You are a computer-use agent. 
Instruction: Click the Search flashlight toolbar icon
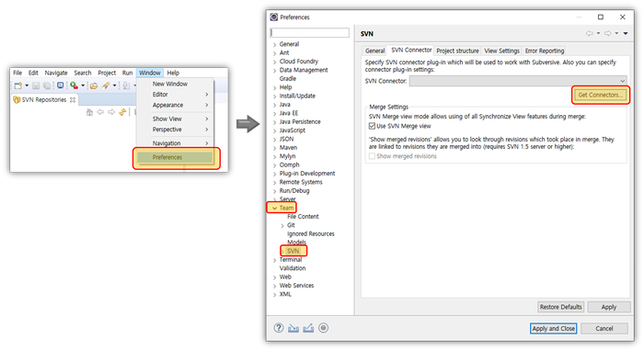point(106,85)
